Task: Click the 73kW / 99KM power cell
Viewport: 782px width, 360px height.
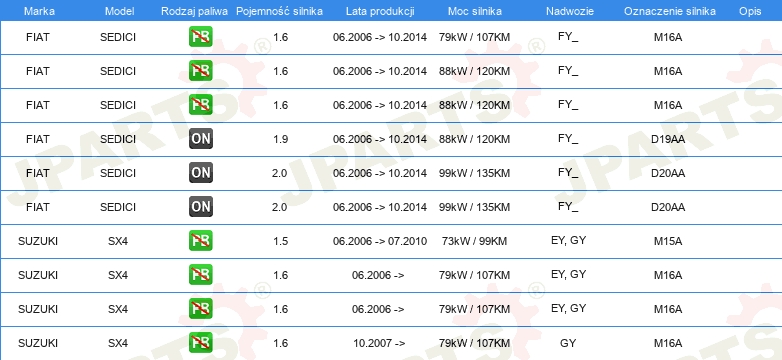Action: pos(474,241)
